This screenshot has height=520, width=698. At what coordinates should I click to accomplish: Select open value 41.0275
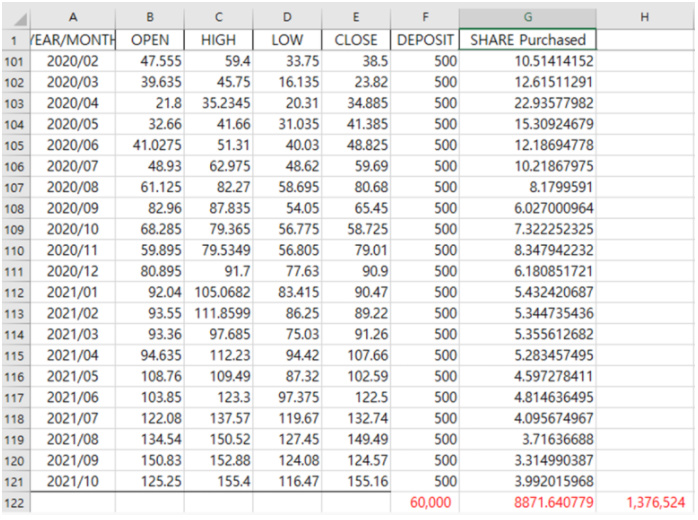pyautogui.click(x=150, y=145)
